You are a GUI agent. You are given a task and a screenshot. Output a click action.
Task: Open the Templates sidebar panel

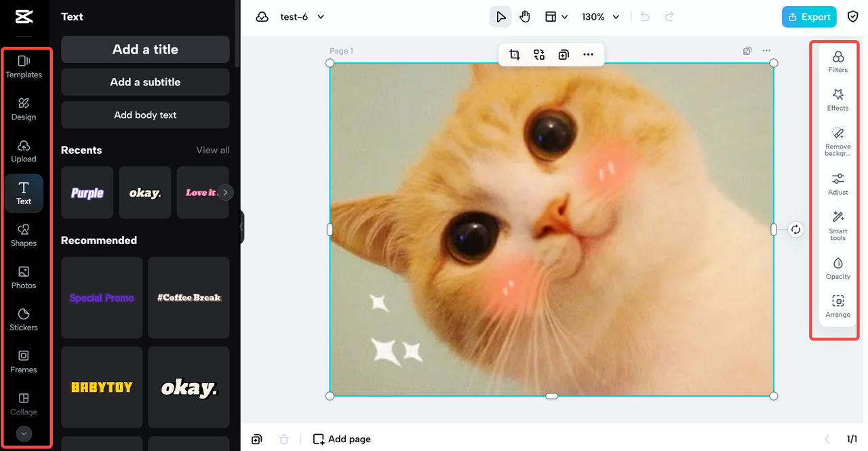24,67
